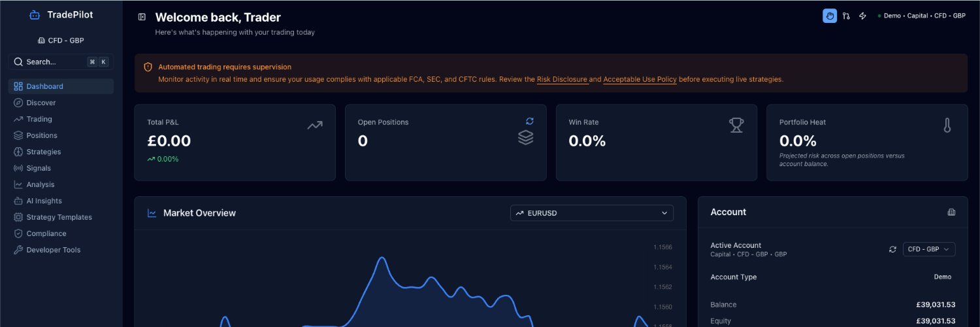Open the Risk Disclosure link
Viewport: 980px width, 327px height.
(x=562, y=79)
